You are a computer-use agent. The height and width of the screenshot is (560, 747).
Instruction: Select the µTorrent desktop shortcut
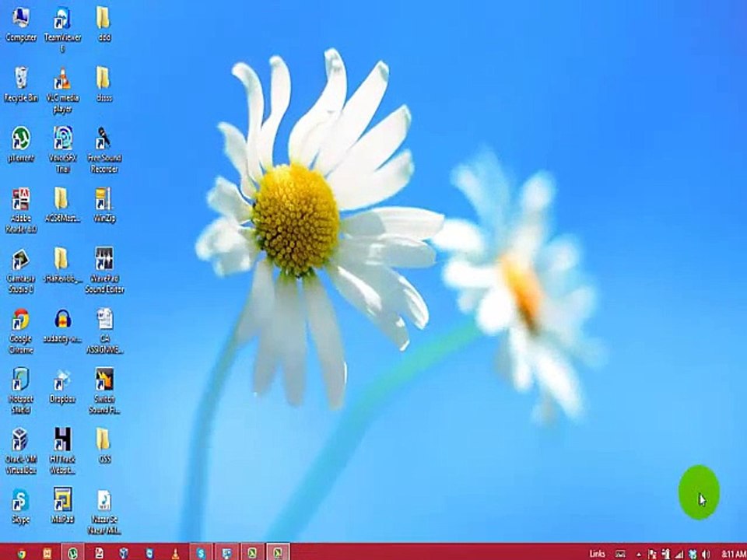[20, 145]
